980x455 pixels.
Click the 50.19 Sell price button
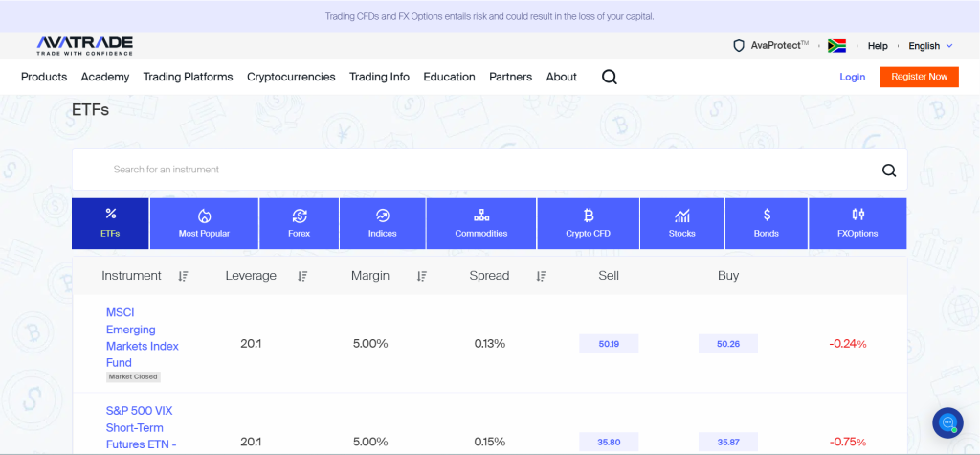609,344
